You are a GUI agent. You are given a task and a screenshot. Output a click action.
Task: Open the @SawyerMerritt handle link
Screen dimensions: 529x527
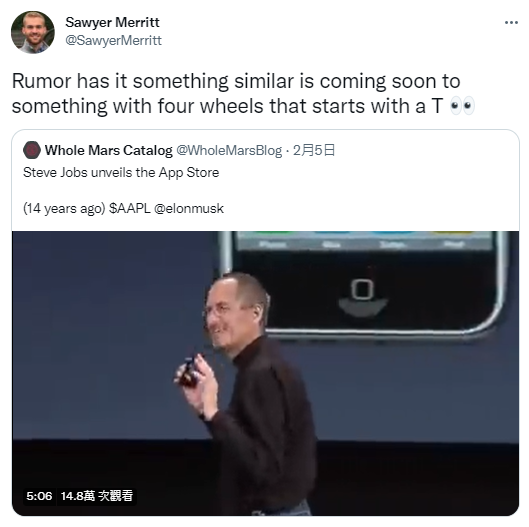tap(113, 40)
